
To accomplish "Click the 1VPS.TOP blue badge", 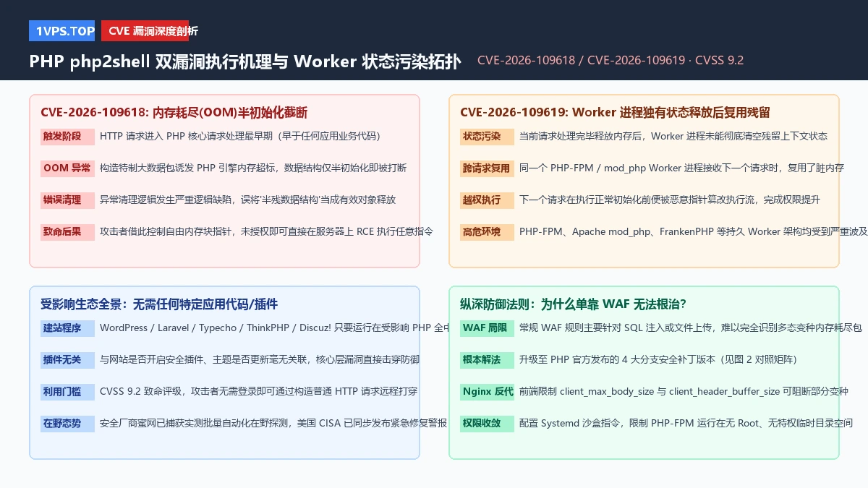I will pyautogui.click(x=61, y=31).
